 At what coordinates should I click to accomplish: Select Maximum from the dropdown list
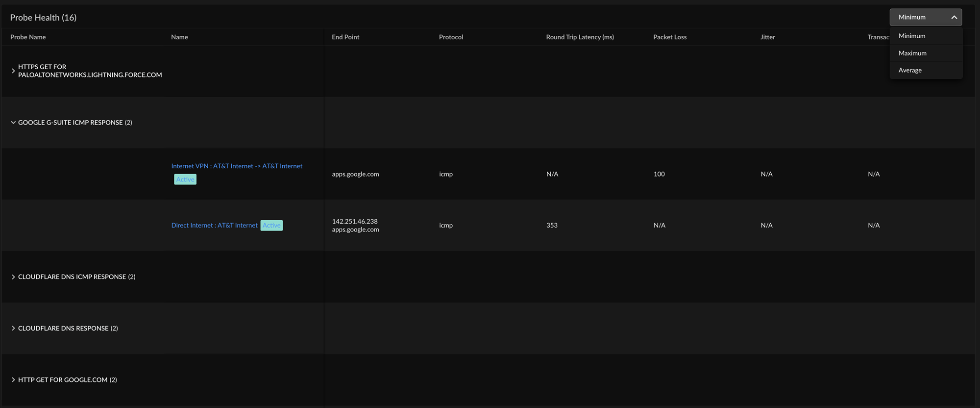click(912, 53)
